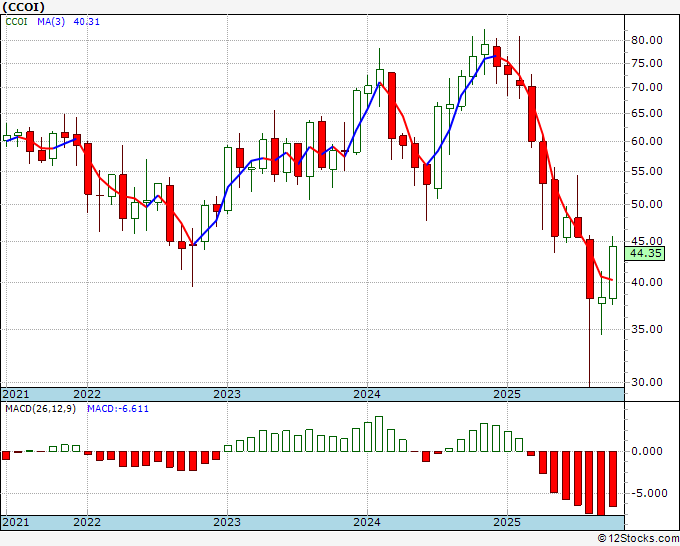Viewport: 680px width, 546px height.
Task: Click the MACD(26,12,9) indicator label
Action: click(40, 409)
